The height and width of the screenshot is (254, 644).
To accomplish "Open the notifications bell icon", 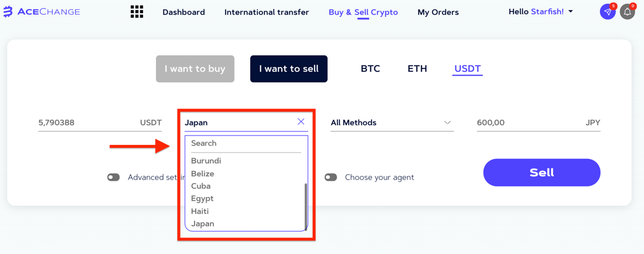I will point(627,12).
